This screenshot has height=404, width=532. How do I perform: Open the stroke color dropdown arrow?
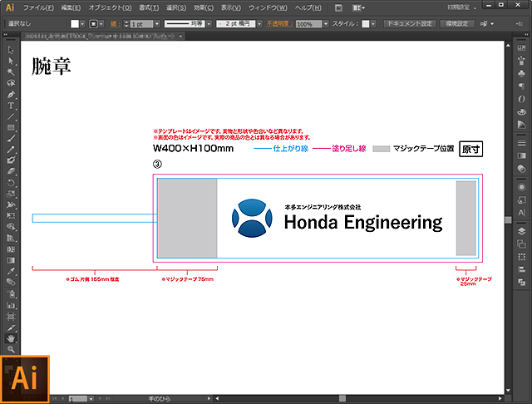point(101,24)
